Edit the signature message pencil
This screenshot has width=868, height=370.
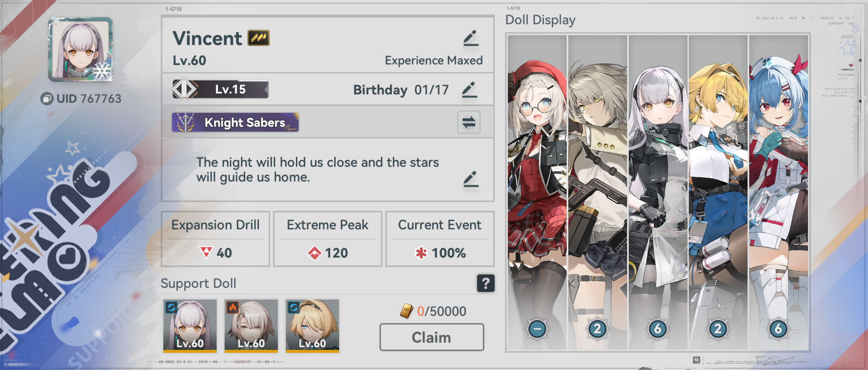click(471, 179)
